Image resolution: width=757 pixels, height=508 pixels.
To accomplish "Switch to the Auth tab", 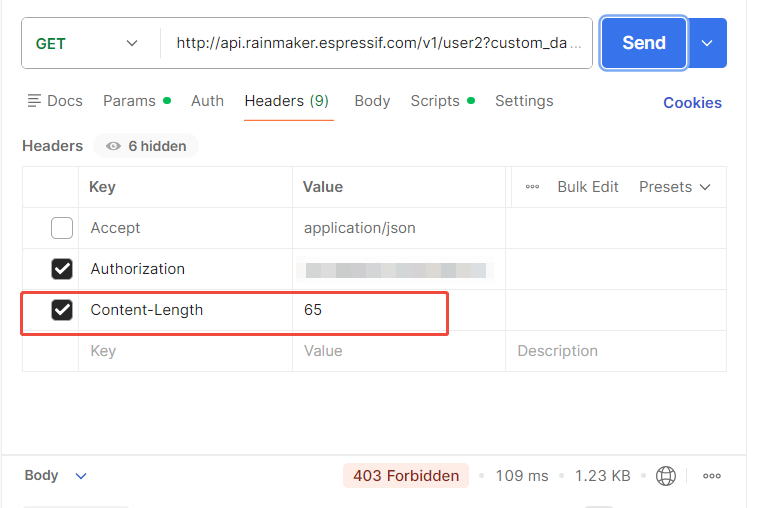I will point(207,101).
